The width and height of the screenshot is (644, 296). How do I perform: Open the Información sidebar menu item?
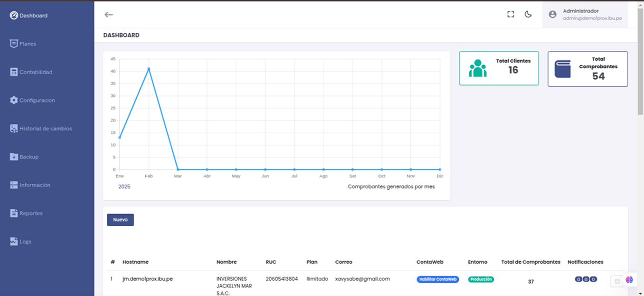pyautogui.click(x=35, y=185)
